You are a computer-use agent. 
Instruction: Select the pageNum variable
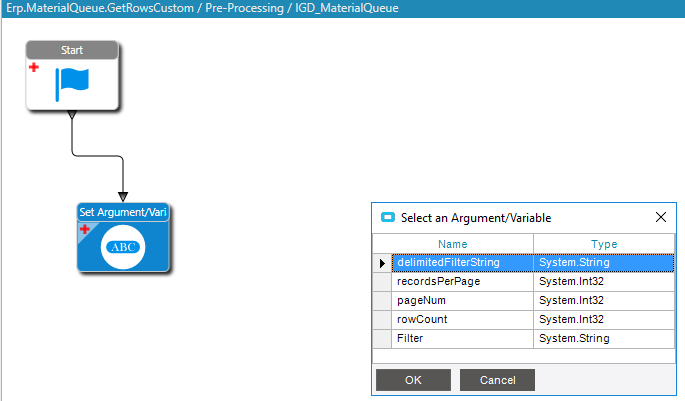coord(462,301)
